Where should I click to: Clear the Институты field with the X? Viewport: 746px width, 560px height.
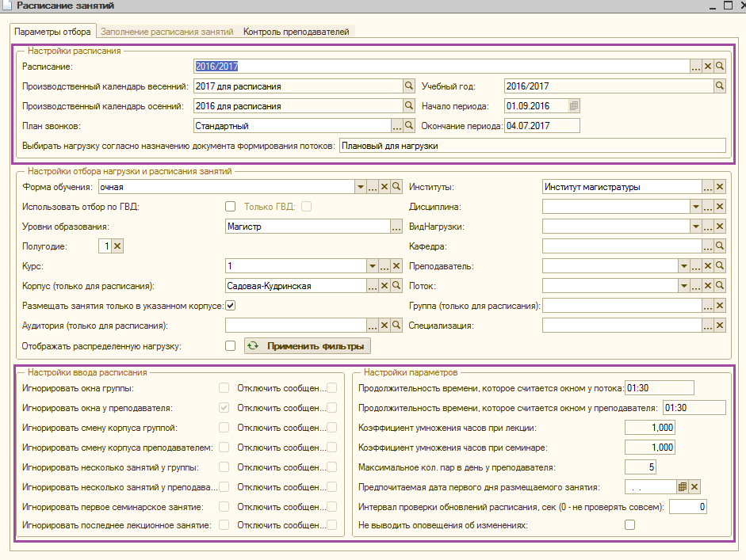pyautogui.click(x=720, y=187)
